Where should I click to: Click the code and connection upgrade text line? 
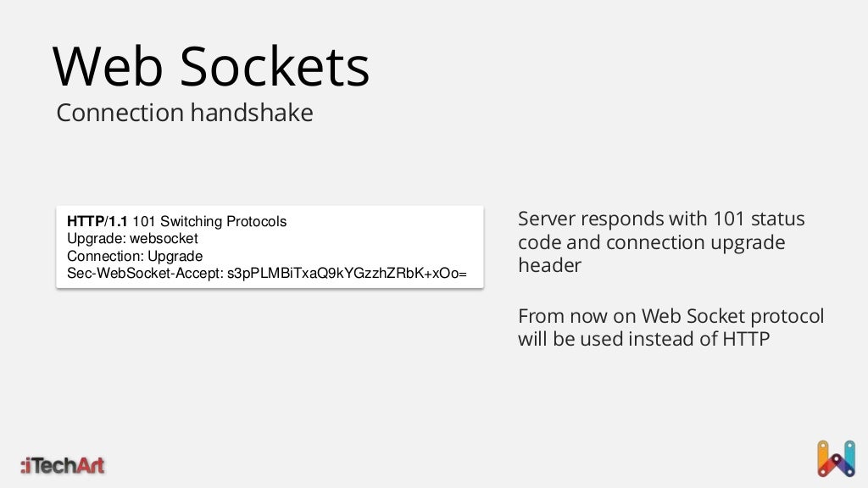652,242
